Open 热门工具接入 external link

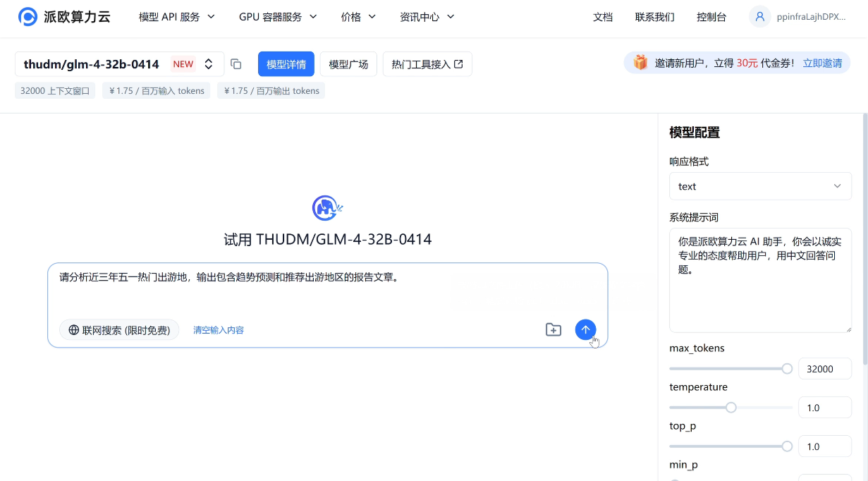click(x=427, y=64)
